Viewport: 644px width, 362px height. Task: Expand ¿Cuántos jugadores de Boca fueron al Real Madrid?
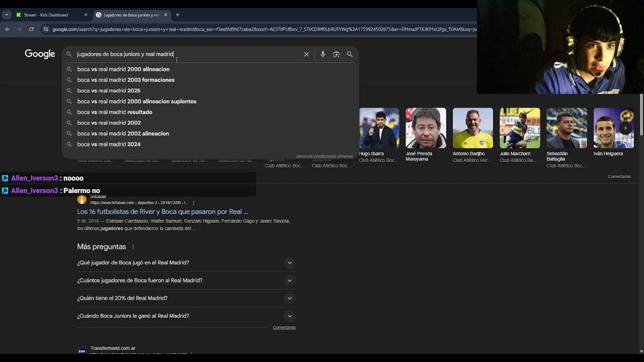(x=186, y=281)
